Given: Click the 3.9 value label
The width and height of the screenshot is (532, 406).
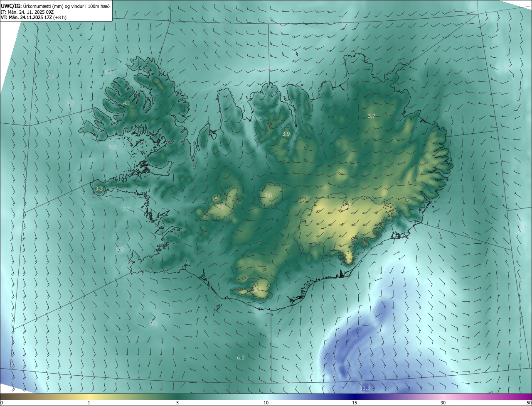Looking at the screenshot, I should [286, 134].
